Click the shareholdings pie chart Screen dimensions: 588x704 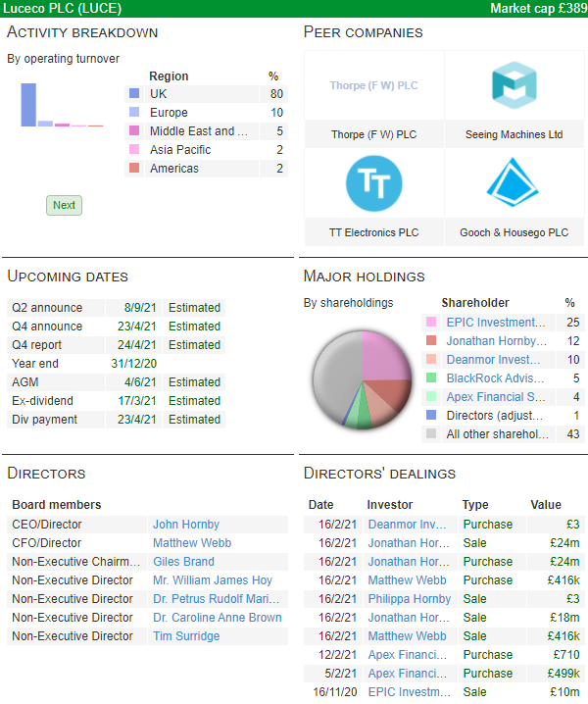[362, 379]
